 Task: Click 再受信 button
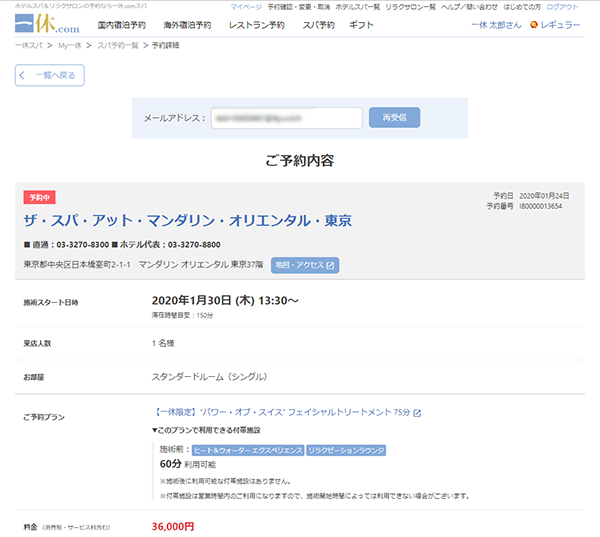coord(395,118)
